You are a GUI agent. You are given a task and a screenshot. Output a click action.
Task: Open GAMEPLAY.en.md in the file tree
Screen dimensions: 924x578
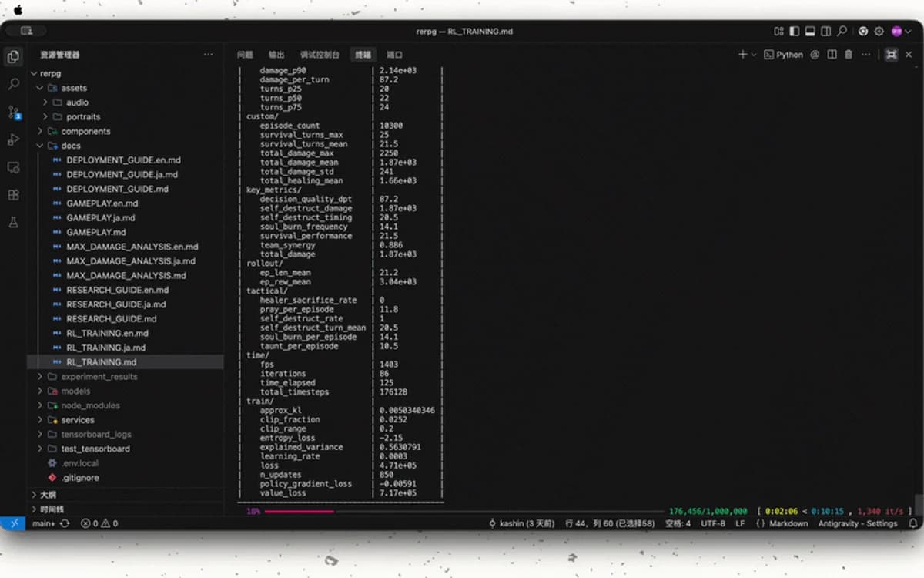pyautogui.click(x=102, y=203)
